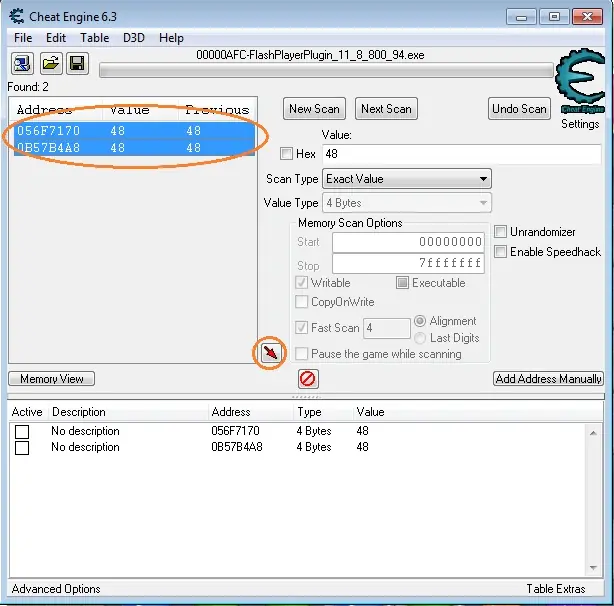614x606 pixels.
Task: Select found address 0B57B4A8 in results
Action: [x=134, y=148]
